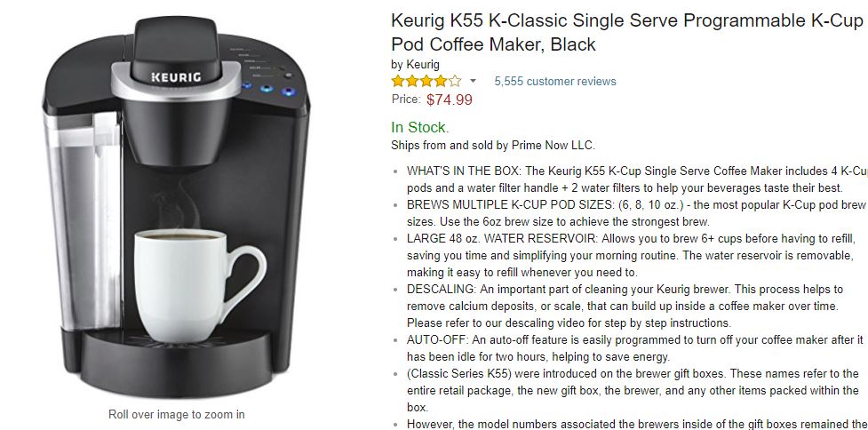Viewport: 868px width, 430px height.
Task: Click the $74.99 price text
Action: click(x=449, y=100)
